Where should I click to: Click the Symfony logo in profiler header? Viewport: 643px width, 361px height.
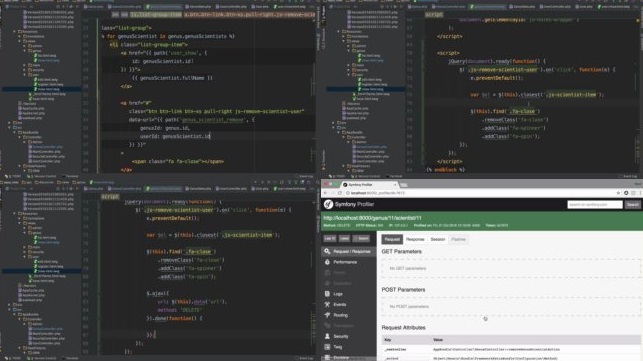(x=328, y=204)
